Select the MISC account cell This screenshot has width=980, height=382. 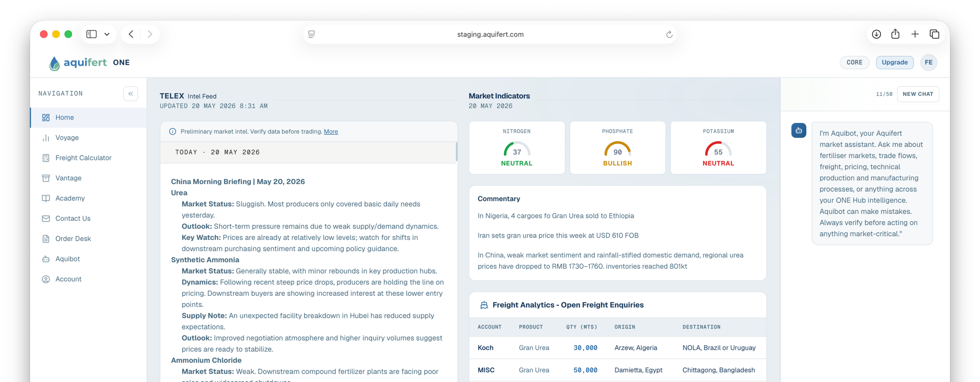(x=486, y=370)
